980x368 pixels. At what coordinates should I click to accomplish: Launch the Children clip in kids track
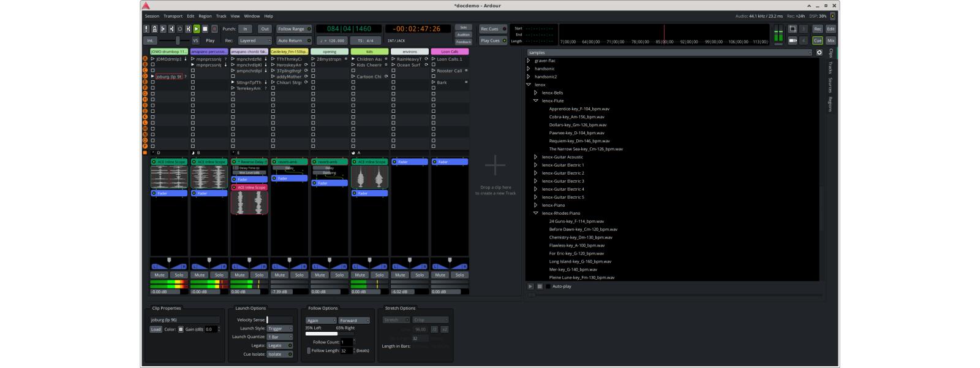point(353,59)
